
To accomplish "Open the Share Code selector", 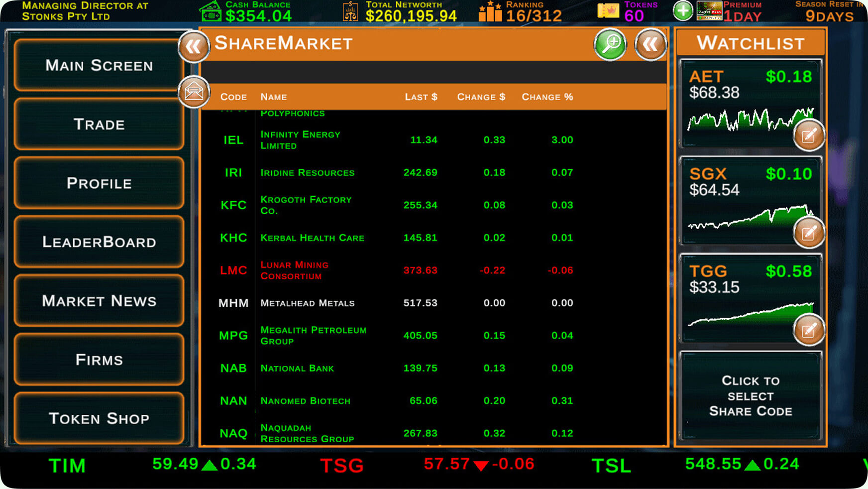I will [x=751, y=396].
